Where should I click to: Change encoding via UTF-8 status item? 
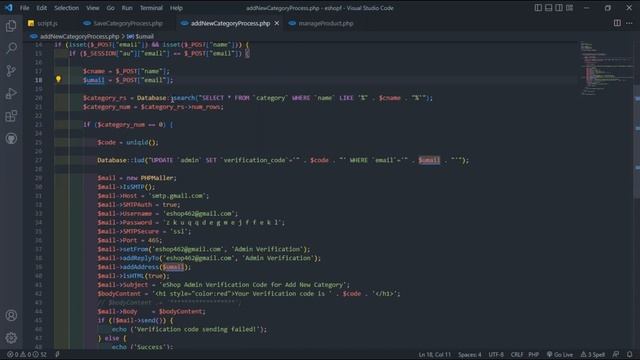(496, 354)
